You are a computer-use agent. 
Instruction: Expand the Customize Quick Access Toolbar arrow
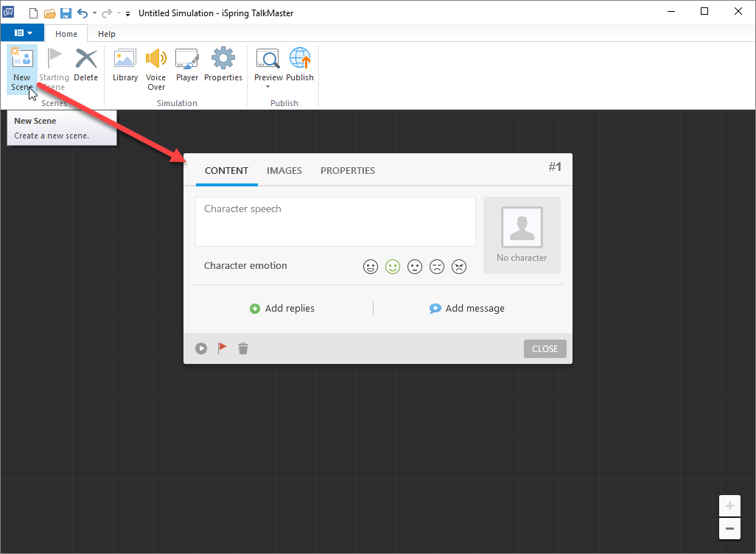128,13
